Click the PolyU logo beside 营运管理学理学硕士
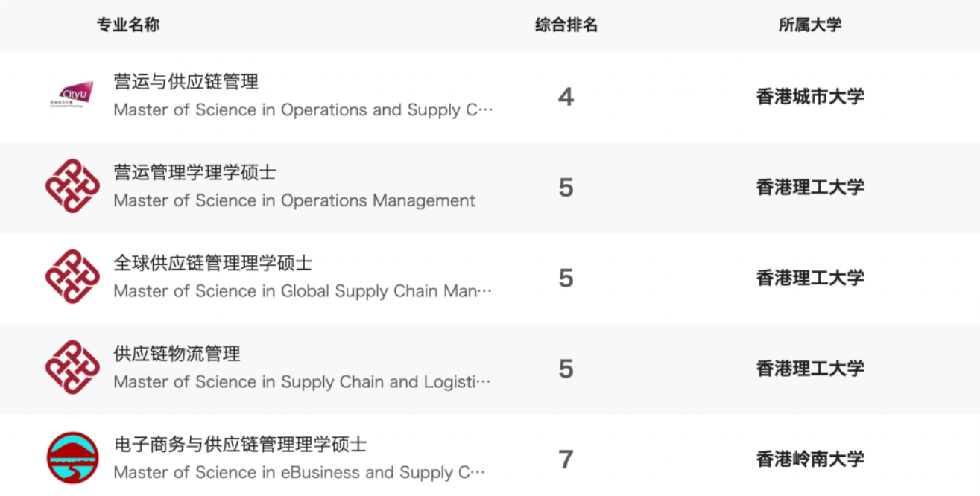The height and width of the screenshot is (496, 980). click(x=72, y=186)
